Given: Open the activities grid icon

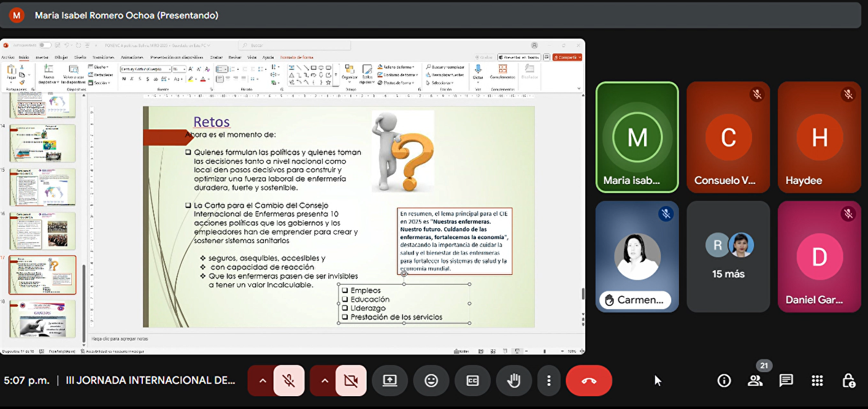Looking at the screenshot, I should tap(817, 381).
